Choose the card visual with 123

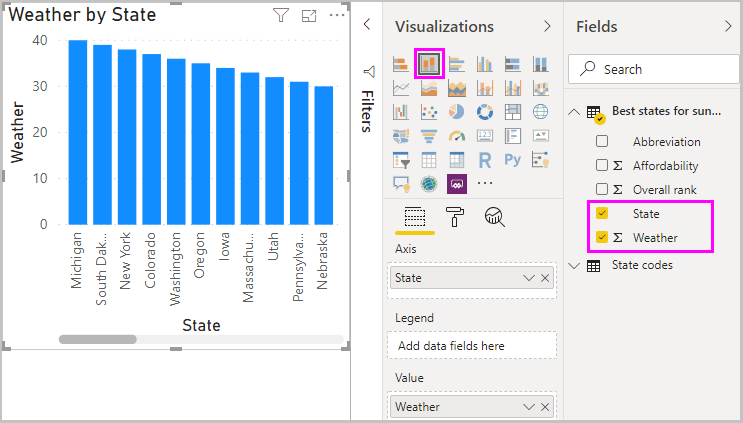485,136
